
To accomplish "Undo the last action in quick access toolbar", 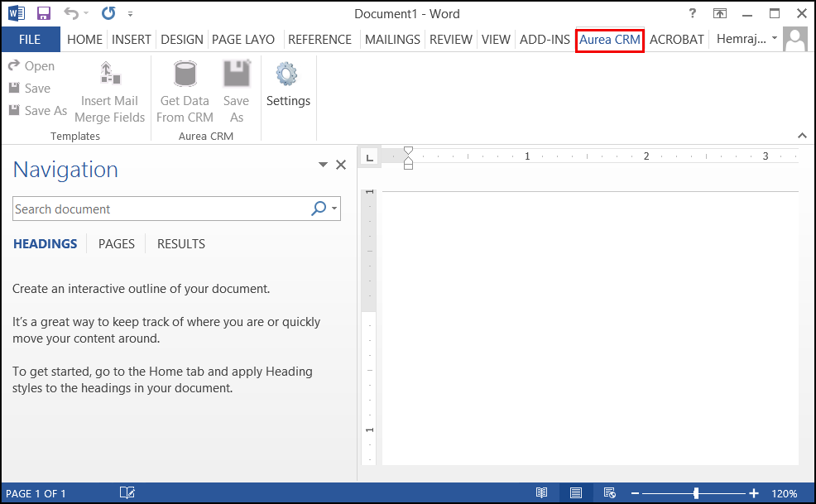I will coord(71,13).
